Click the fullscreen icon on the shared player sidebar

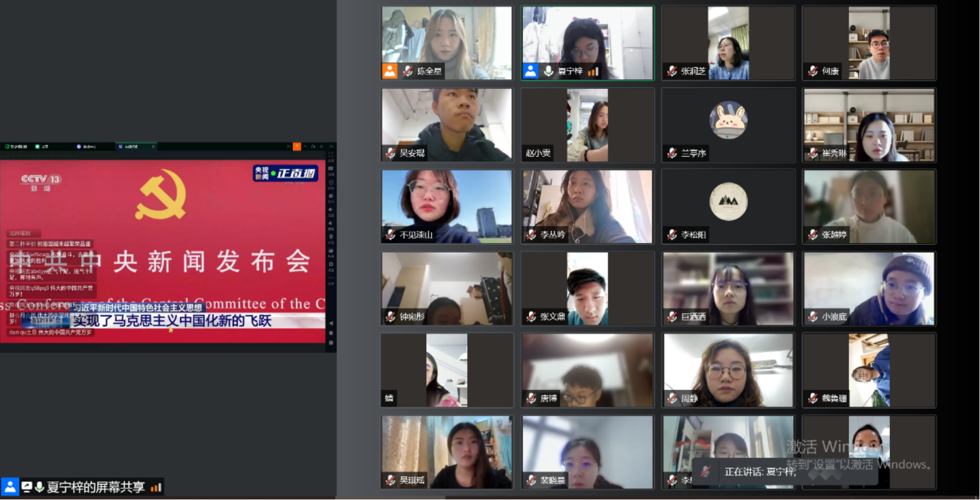pyautogui.click(x=331, y=154)
